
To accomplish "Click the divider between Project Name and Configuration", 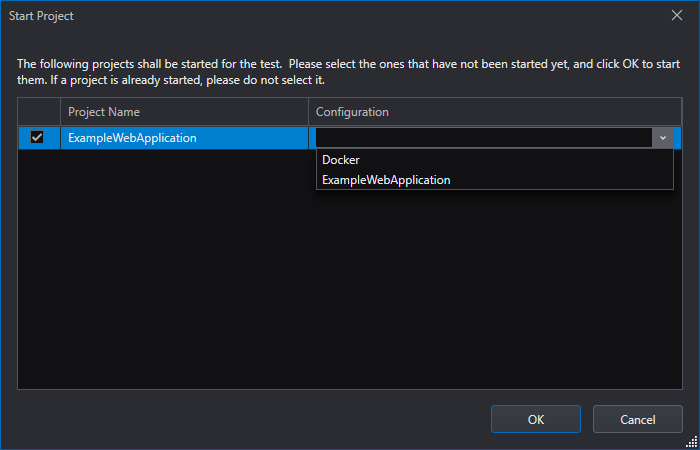I will coord(308,112).
